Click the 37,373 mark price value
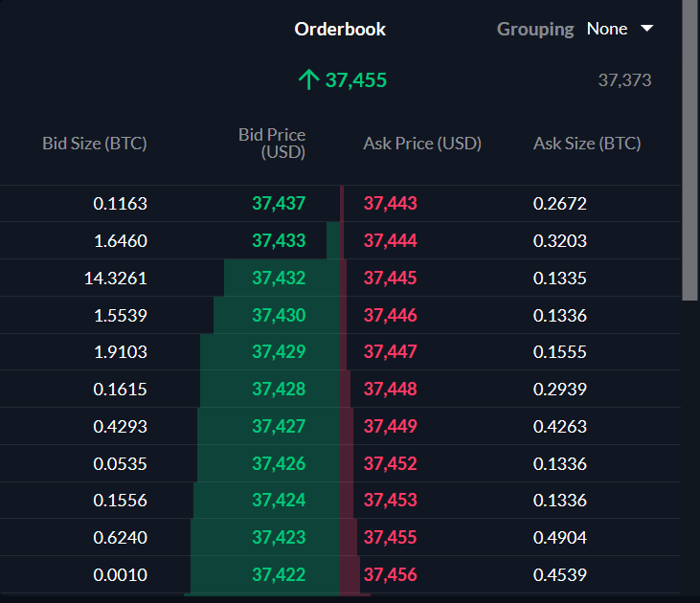This screenshot has width=700, height=603. [624, 80]
